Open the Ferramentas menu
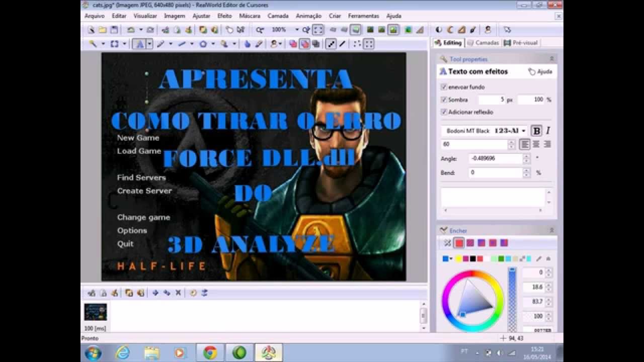This screenshot has height=362, width=644. [x=363, y=16]
